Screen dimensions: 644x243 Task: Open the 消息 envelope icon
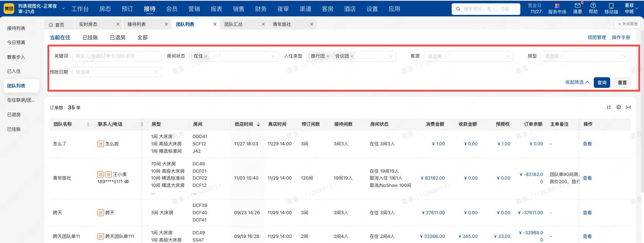point(577,6)
